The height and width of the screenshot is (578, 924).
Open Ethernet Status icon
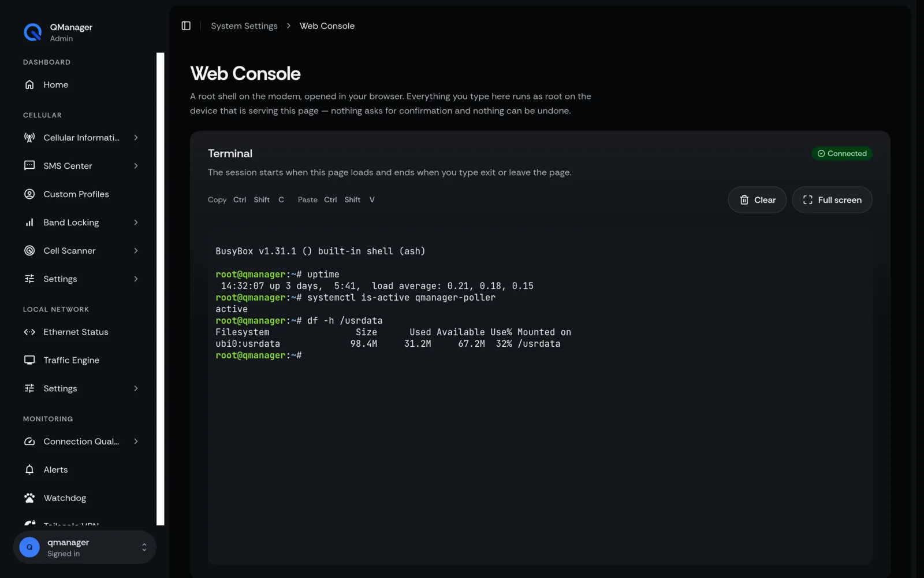coord(29,332)
